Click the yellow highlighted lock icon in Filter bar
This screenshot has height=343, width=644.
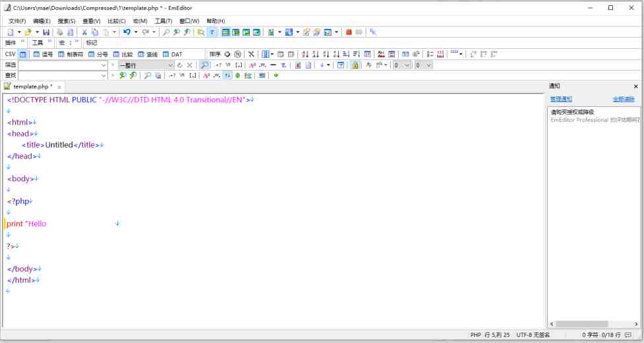(x=355, y=65)
